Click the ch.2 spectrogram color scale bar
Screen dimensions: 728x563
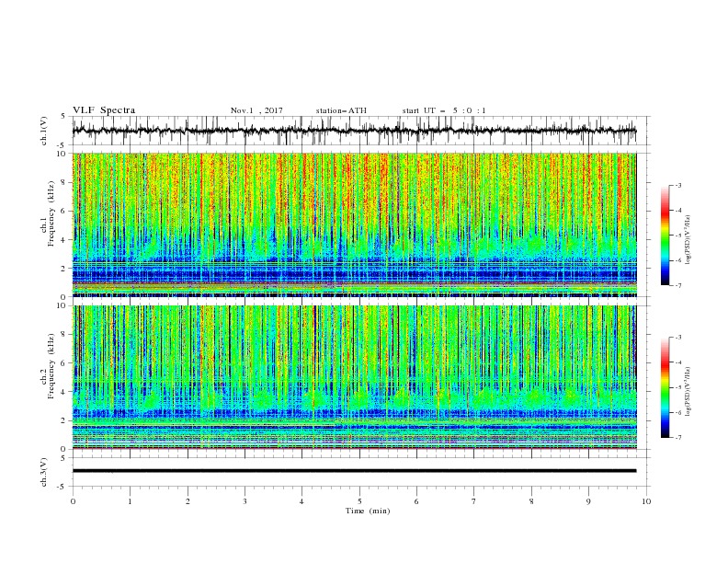[x=665, y=387]
